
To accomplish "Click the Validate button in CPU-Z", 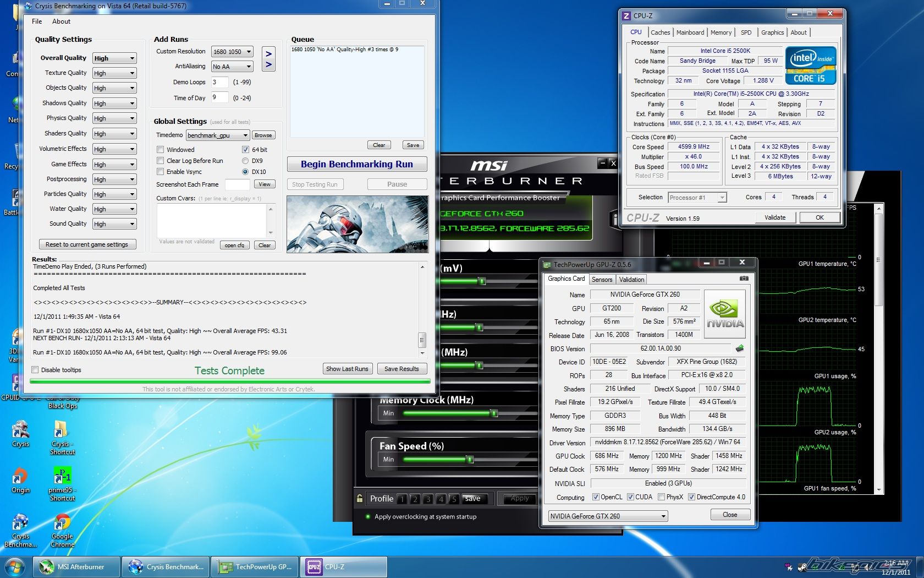I will pyautogui.click(x=774, y=217).
